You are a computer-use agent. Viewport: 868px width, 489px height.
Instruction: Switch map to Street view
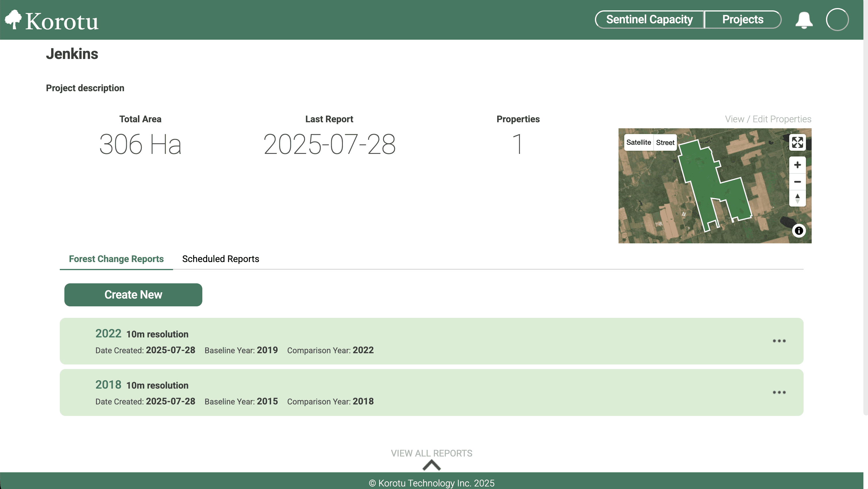pos(665,142)
